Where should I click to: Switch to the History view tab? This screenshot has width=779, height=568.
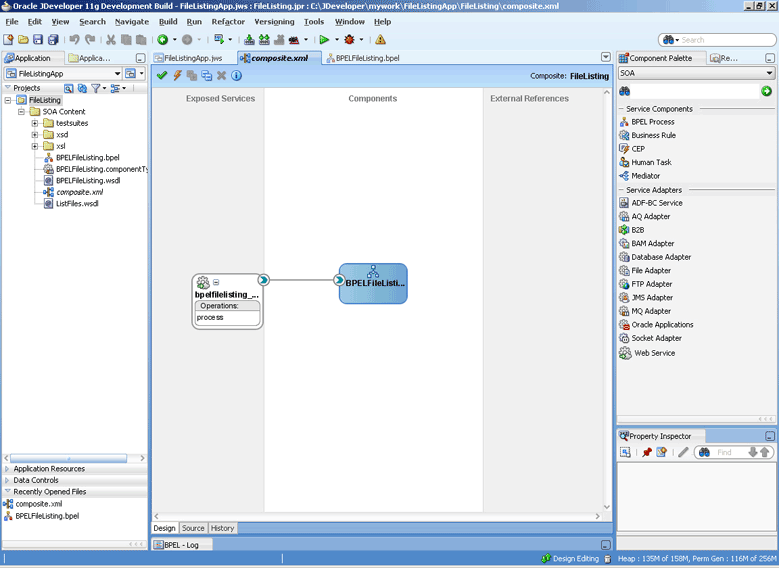pos(222,528)
